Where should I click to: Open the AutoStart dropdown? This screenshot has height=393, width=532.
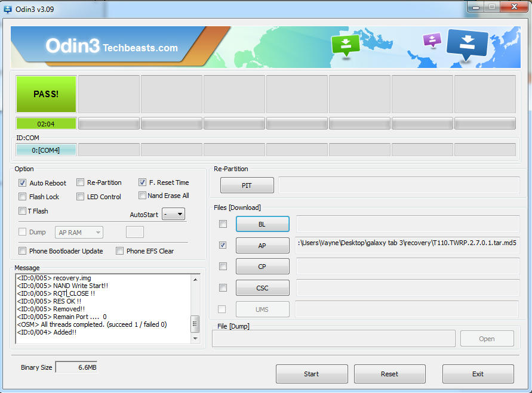coord(173,214)
